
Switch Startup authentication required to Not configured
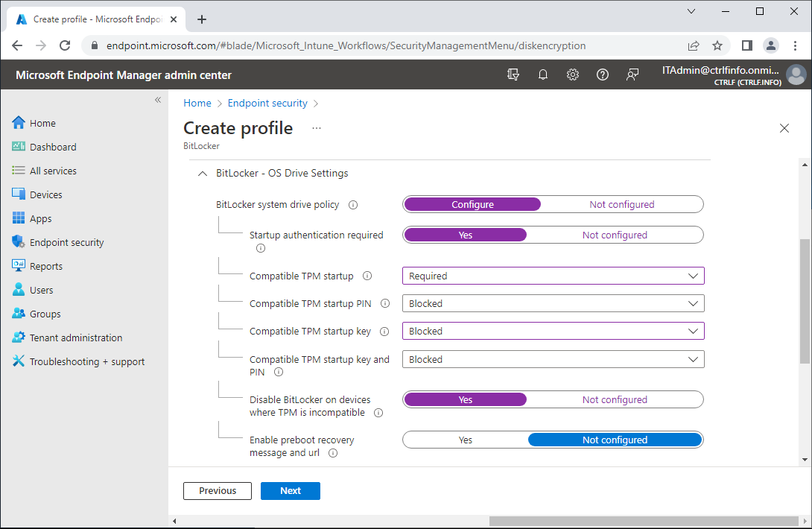pos(615,235)
